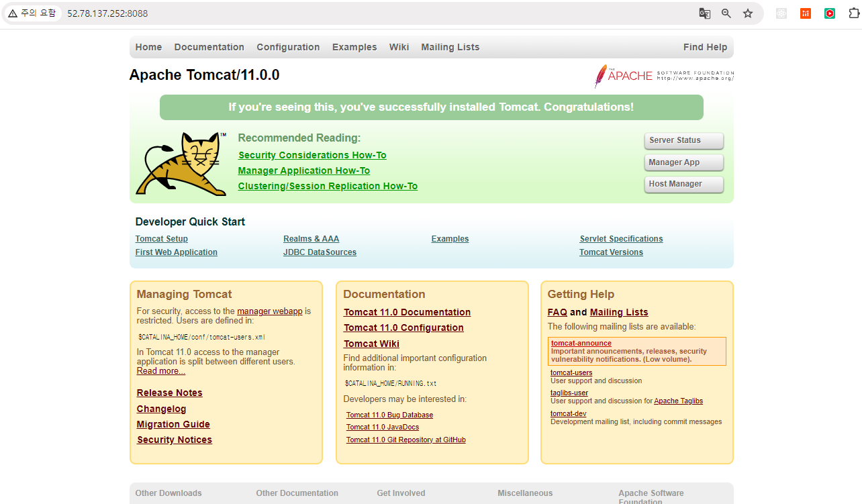
Task: Open the Tomcat 11.0 JavaDocs link
Action: [383, 427]
